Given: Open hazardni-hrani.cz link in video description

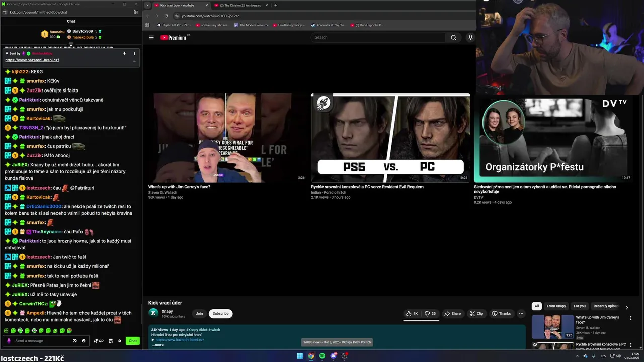Looking at the screenshot, I should [x=180, y=340].
